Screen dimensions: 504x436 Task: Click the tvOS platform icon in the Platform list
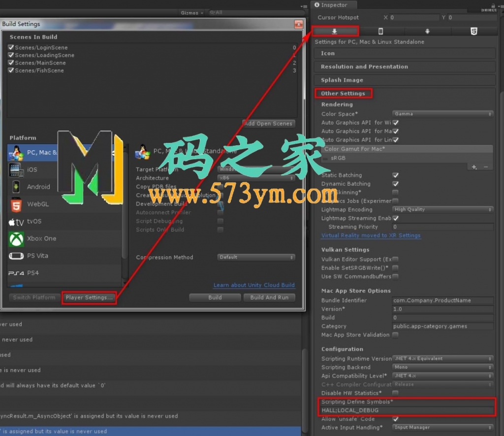[16, 221]
